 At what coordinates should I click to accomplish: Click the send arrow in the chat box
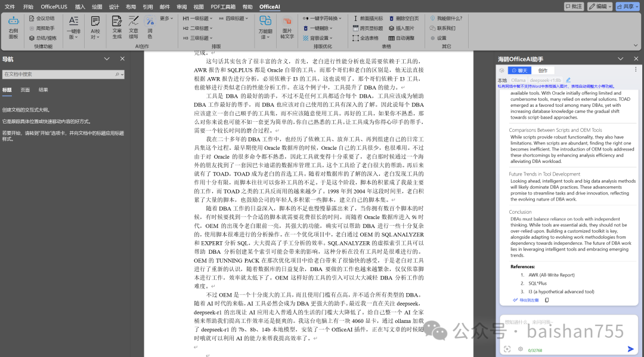[630, 349]
